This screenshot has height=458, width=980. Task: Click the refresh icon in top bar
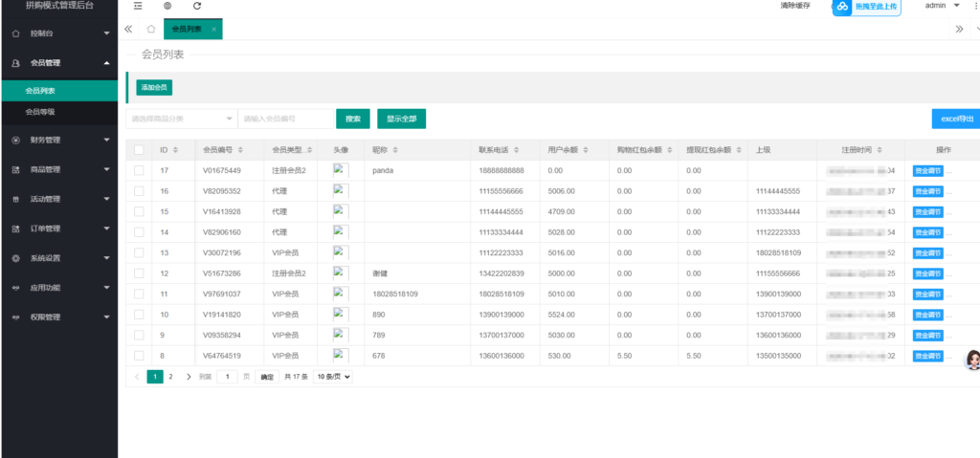coord(196,6)
